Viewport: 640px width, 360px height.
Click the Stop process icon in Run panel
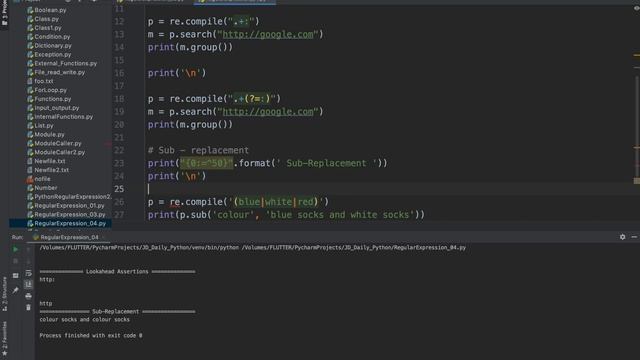click(16, 261)
